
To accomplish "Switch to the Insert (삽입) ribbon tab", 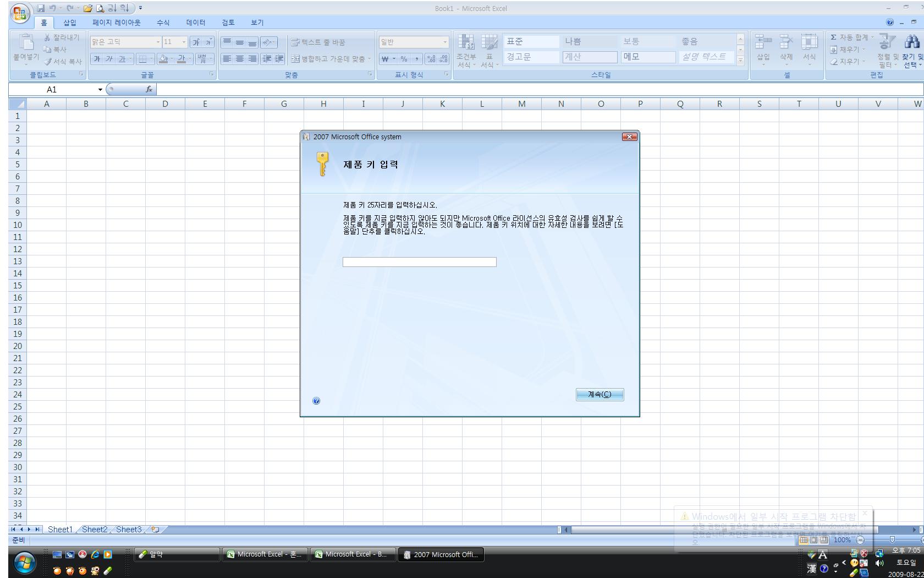I will [70, 23].
